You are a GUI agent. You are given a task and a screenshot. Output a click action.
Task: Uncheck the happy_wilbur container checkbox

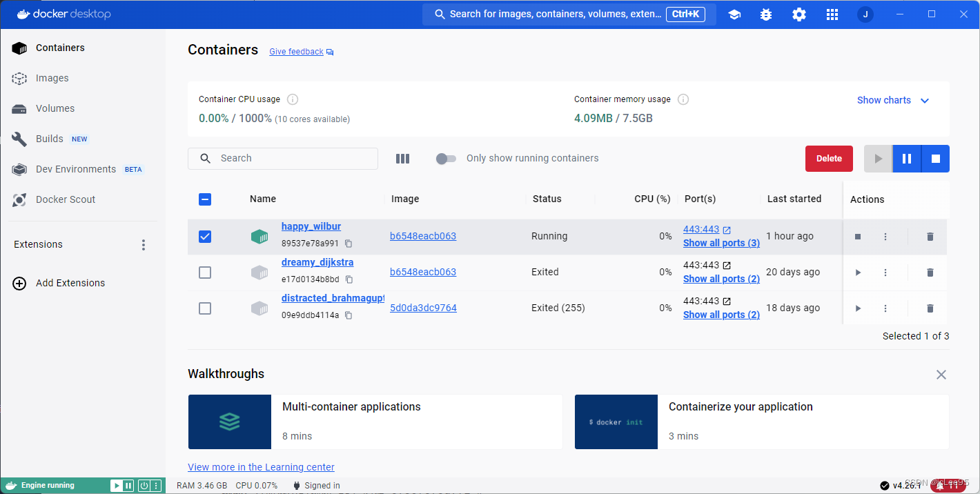coord(205,237)
